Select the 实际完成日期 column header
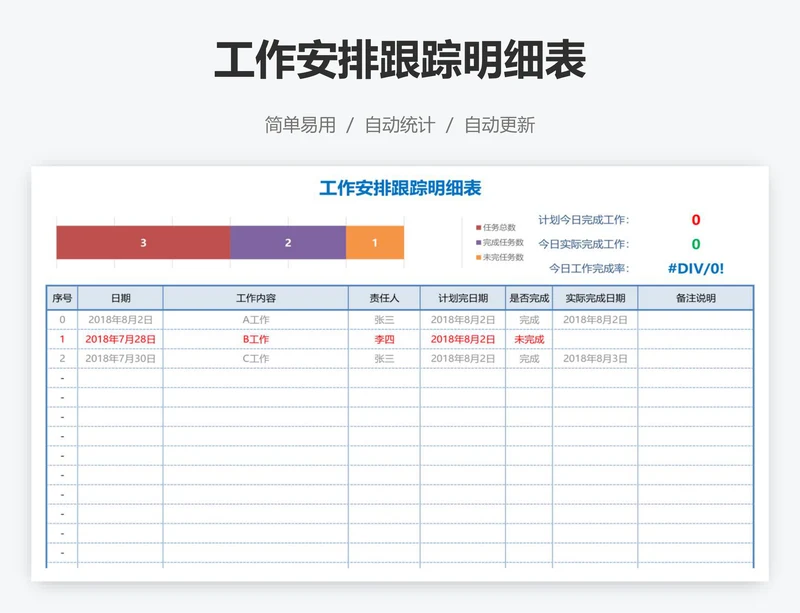This screenshot has height=613, width=800. tap(595, 298)
